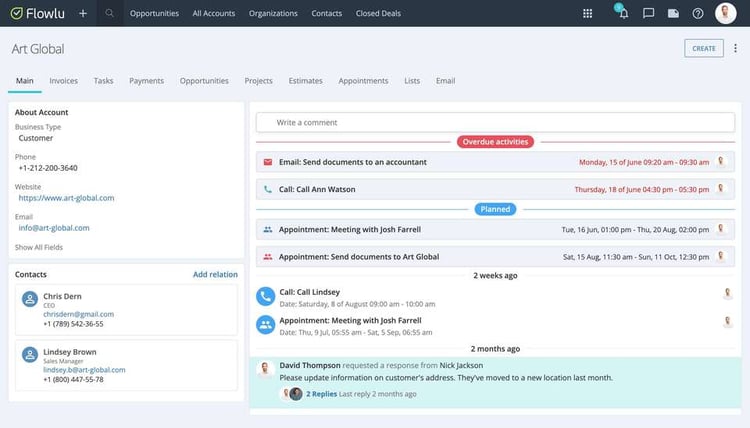The width and height of the screenshot is (750, 428).
Task: Open the help question mark icon
Action: [698, 13]
